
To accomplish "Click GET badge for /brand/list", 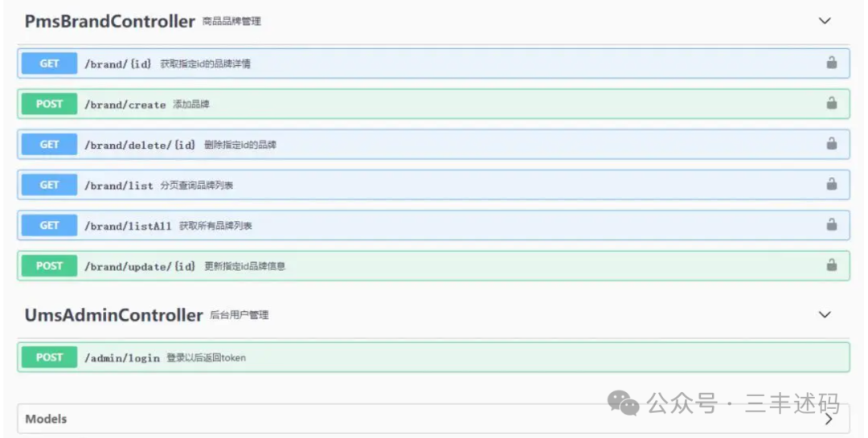I will pos(49,184).
